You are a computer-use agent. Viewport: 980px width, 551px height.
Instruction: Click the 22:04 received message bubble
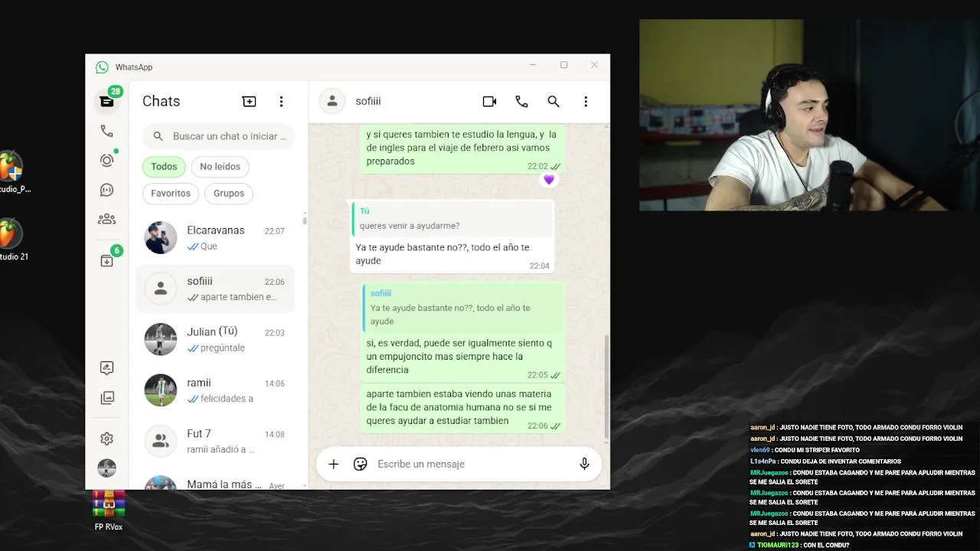[452, 236]
